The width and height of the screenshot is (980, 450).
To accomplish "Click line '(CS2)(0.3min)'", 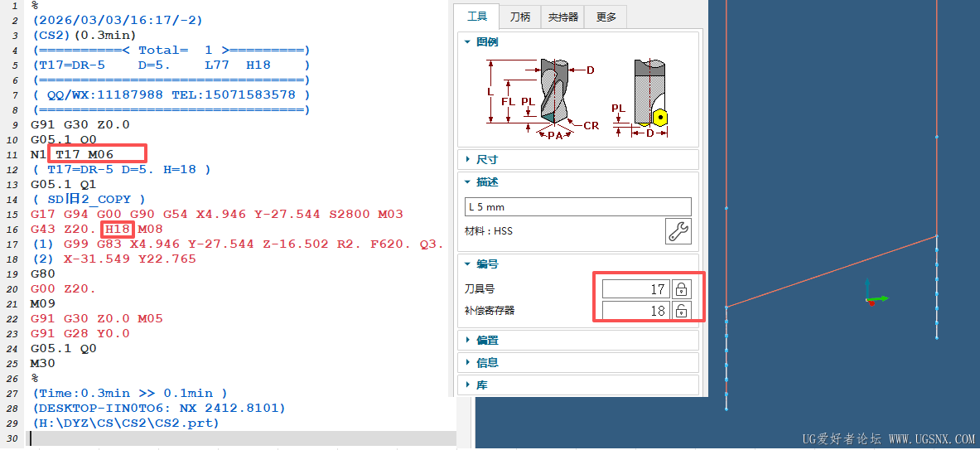I will tap(84, 34).
